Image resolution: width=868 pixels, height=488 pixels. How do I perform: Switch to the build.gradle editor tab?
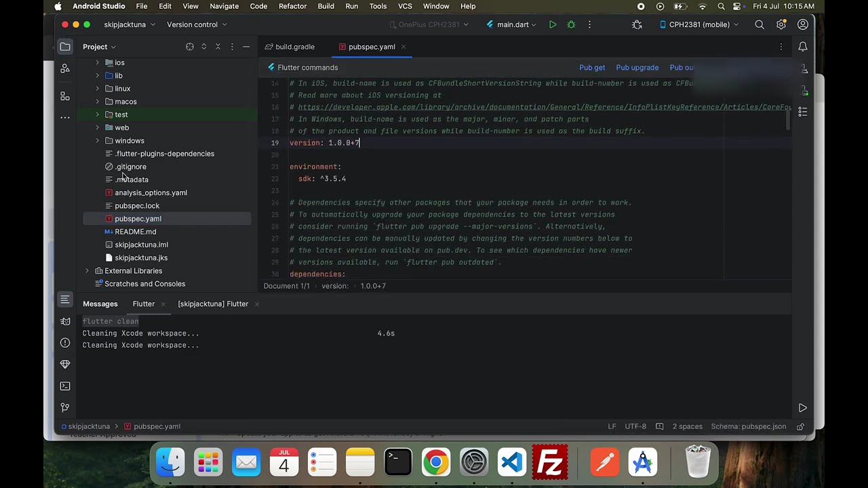(294, 47)
